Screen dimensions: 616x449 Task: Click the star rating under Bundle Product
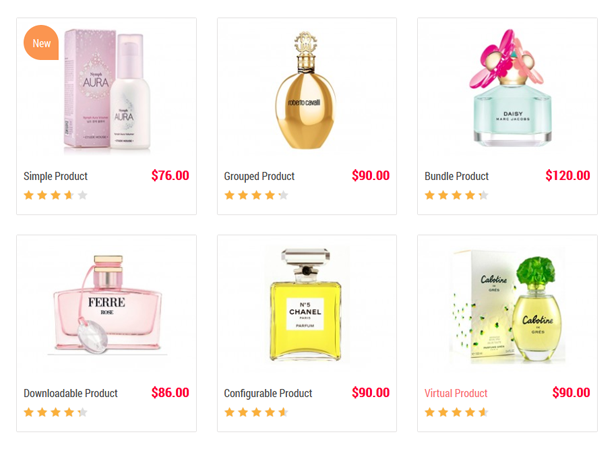pos(456,195)
